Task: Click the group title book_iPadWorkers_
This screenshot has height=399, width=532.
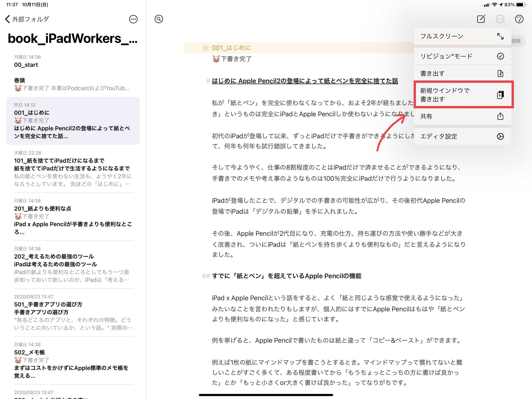Action: [x=73, y=39]
